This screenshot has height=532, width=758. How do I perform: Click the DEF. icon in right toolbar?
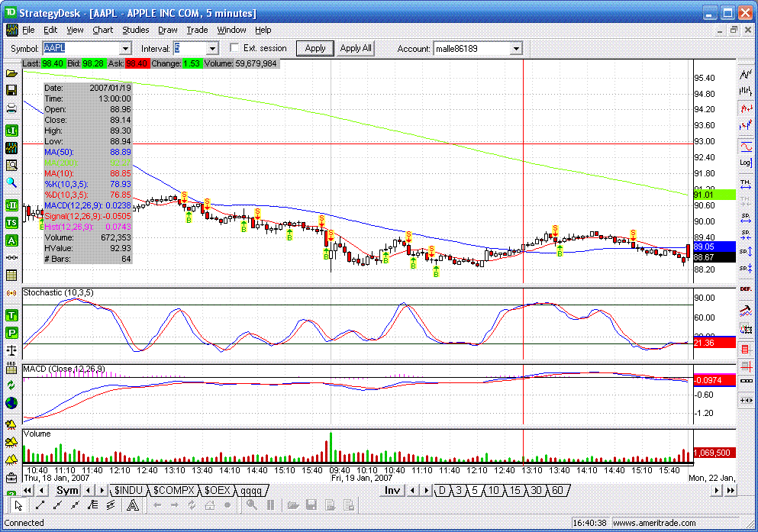click(746, 289)
